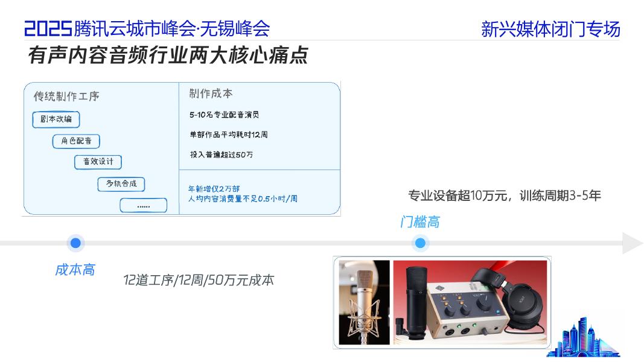644x362 pixels.
Task: Click the 门槛高 timeline dot
Action: pos(420,243)
